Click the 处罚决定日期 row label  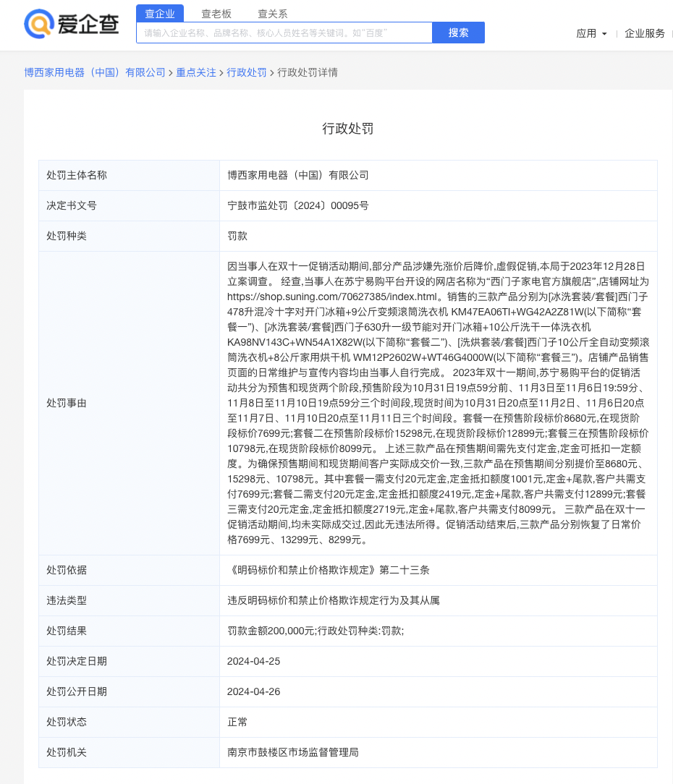[77, 661]
